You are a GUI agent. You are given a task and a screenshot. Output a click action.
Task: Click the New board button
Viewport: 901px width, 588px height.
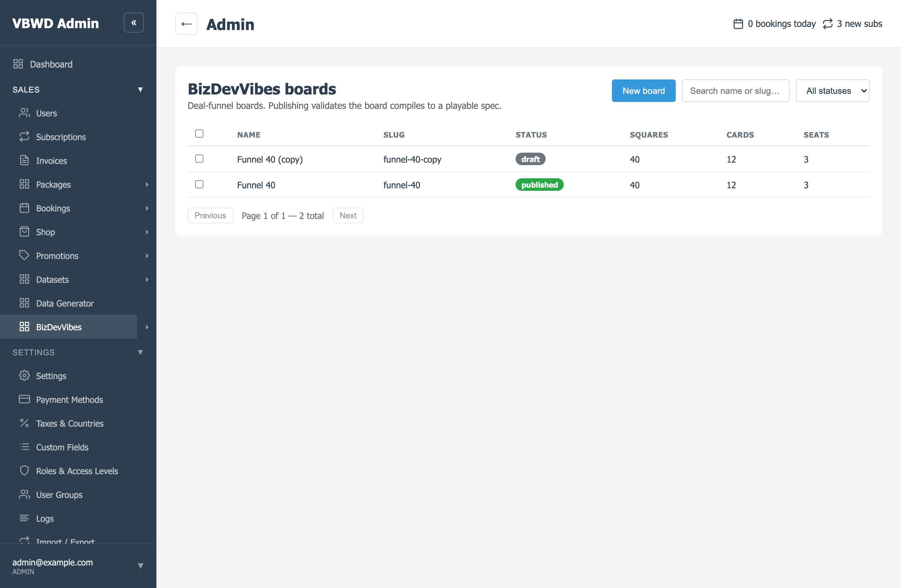644,91
